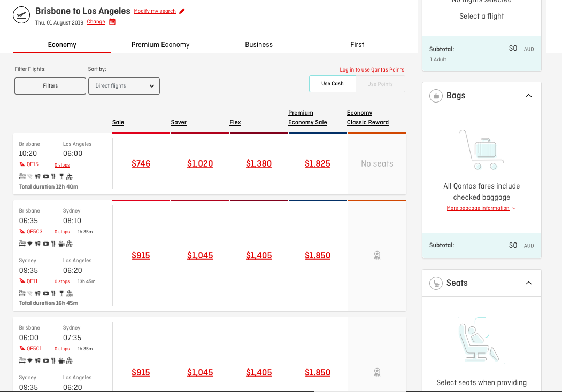Click the A380 aircraft icon for QF11
Image resolution: width=562 pixels, height=392 pixels.
(70, 294)
